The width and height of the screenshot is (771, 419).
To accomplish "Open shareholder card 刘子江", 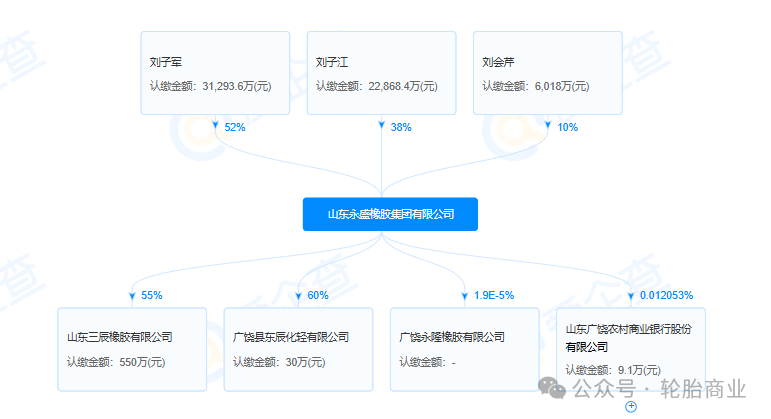I will pos(382,73).
